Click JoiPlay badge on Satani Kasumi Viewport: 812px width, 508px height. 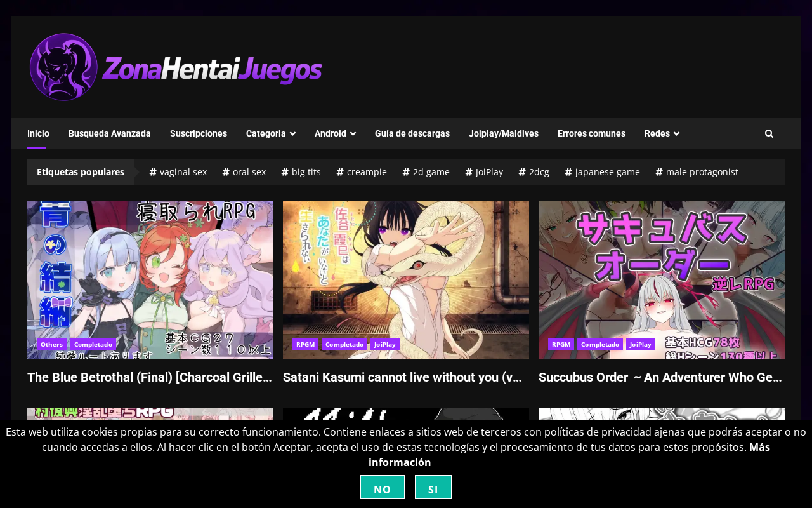385,344
